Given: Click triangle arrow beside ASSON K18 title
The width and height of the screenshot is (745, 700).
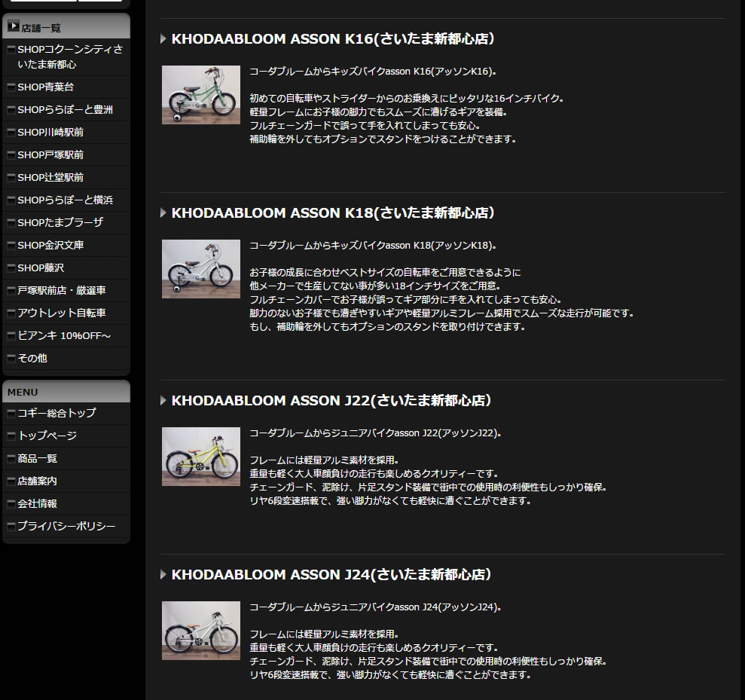Looking at the screenshot, I should click(163, 213).
